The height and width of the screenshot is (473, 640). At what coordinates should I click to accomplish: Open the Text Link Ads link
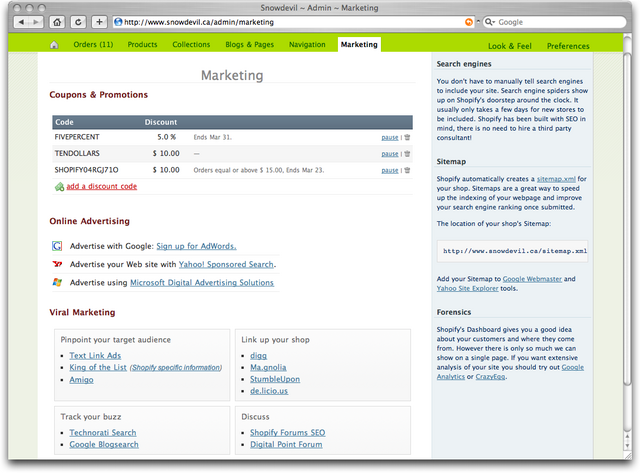point(95,355)
